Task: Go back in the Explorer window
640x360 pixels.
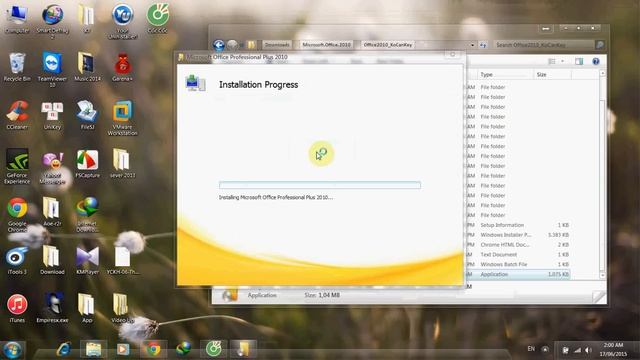Action: 219,45
